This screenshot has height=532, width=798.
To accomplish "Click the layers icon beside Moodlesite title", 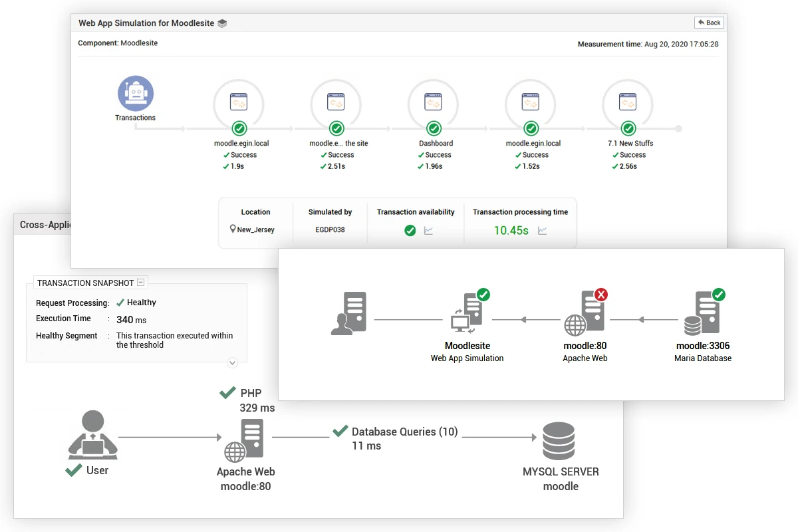I will 223,23.
